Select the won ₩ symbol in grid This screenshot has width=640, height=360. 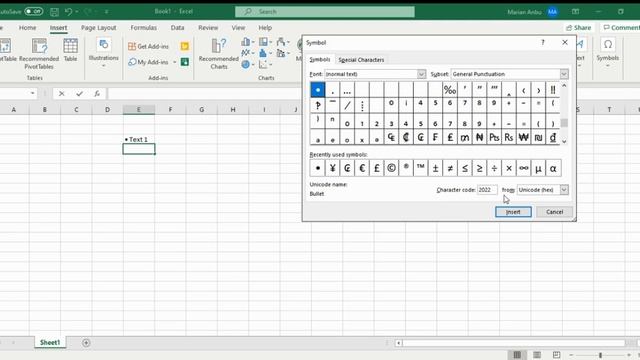[x=524, y=137]
